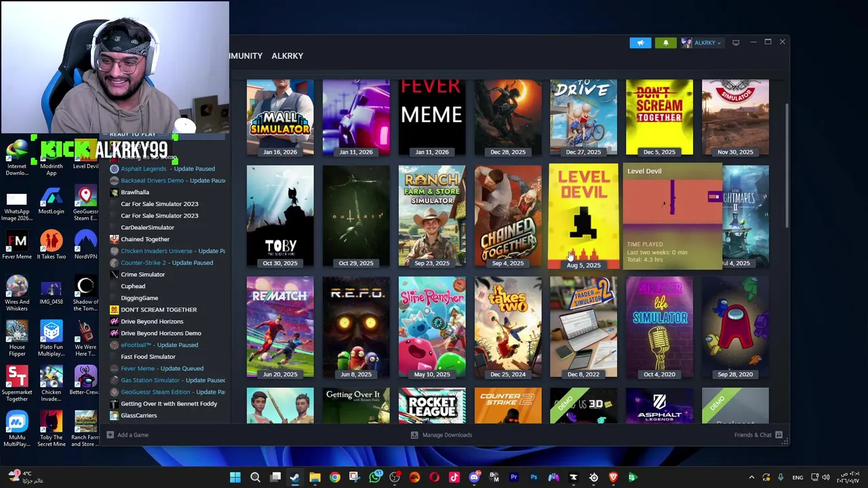
Task: Enter Big Picture mode via monitor icon
Action: [736, 43]
